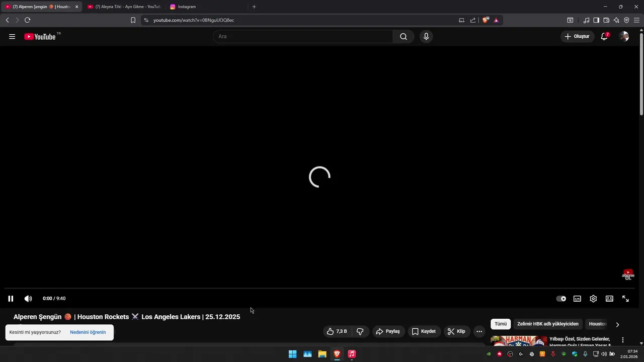
Task: Toggle autoplay switch in player
Action: point(561,299)
